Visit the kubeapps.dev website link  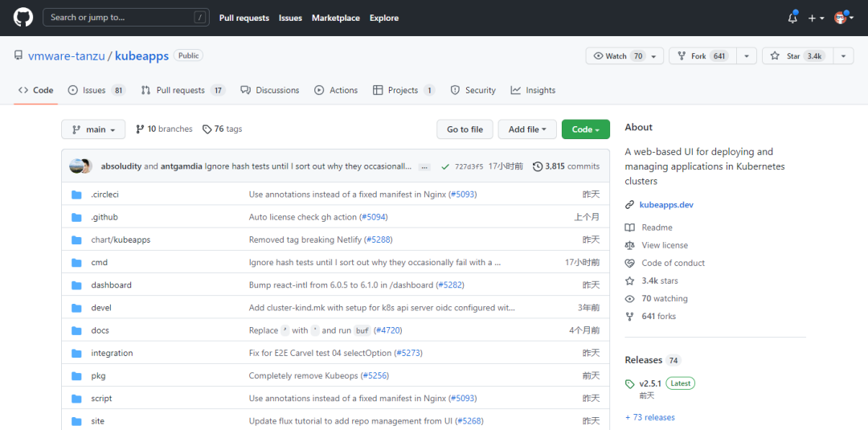pyautogui.click(x=666, y=205)
